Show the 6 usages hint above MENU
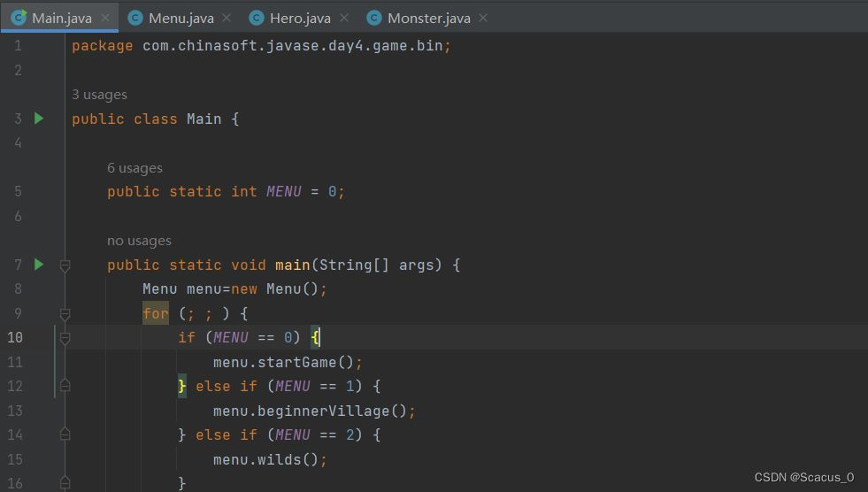This screenshot has height=492, width=868. pyautogui.click(x=134, y=168)
